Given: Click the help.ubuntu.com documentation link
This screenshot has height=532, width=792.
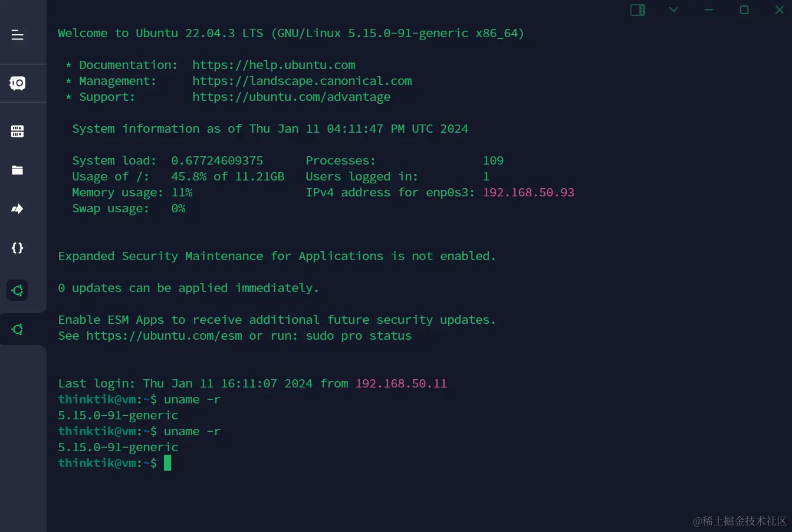Looking at the screenshot, I should (274, 65).
